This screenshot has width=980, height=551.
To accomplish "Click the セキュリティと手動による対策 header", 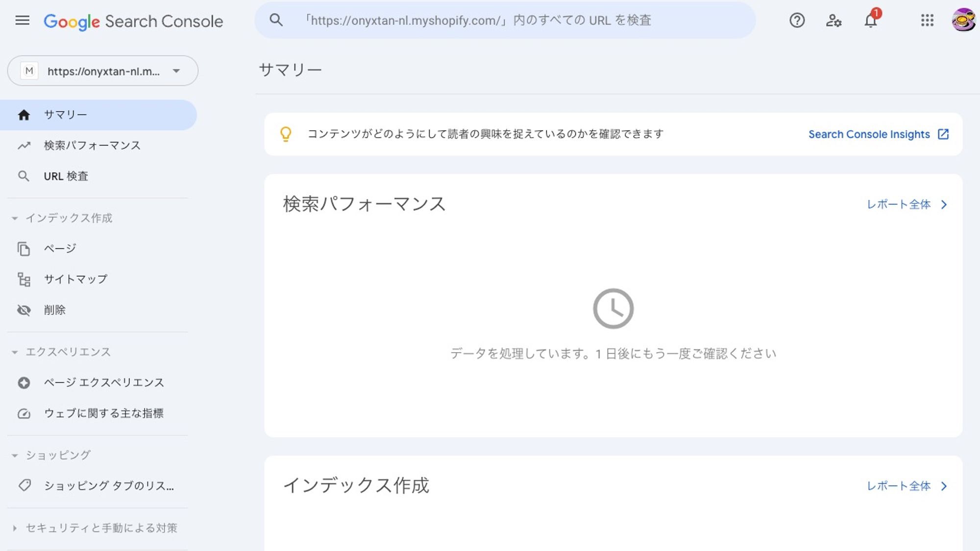I will (101, 528).
